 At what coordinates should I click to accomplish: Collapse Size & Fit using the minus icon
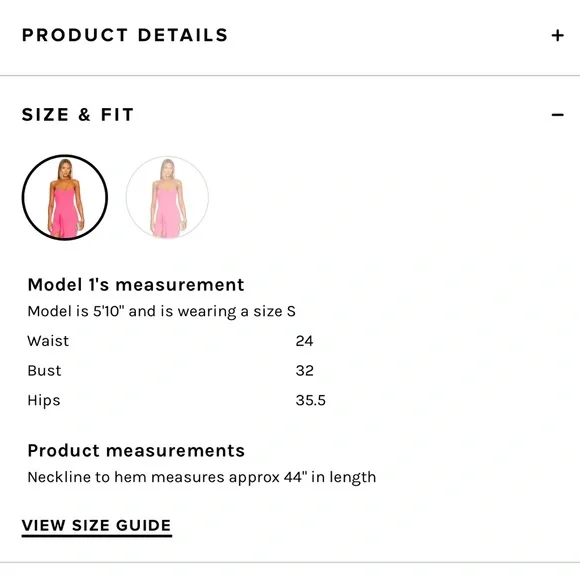[557, 115]
